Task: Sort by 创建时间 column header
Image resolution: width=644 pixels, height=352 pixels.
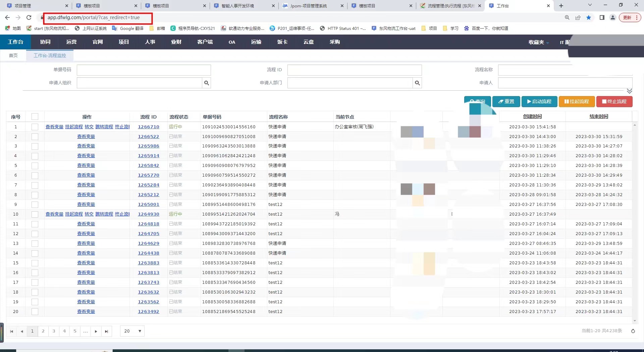Action: pyautogui.click(x=532, y=117)
